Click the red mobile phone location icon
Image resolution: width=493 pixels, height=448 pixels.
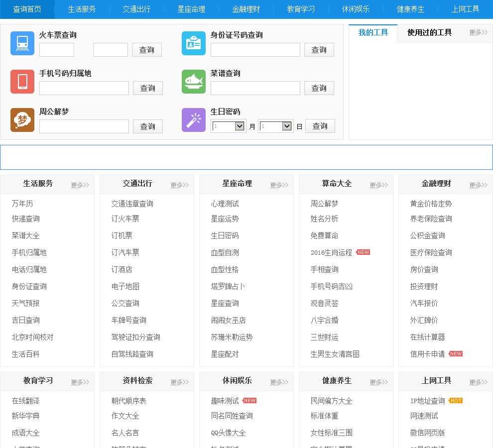click(x=22, y=82)
